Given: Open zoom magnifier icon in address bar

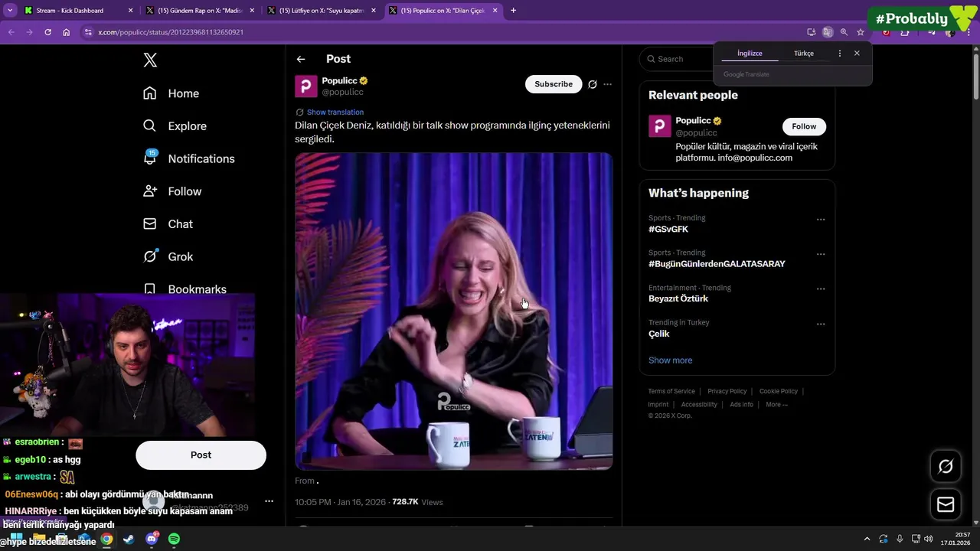Looking at the screenshot, I should 844,32.
